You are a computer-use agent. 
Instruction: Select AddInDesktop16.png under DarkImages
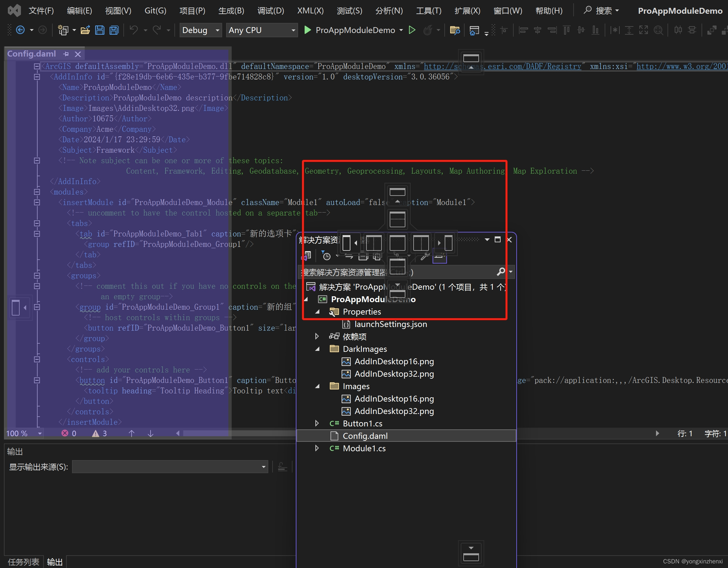click(394, 361)
